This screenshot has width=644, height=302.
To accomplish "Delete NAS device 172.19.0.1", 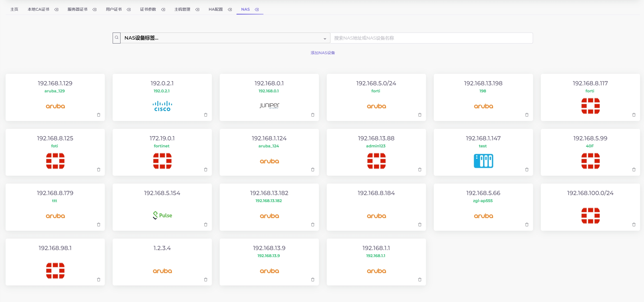I will pos(206,170).
